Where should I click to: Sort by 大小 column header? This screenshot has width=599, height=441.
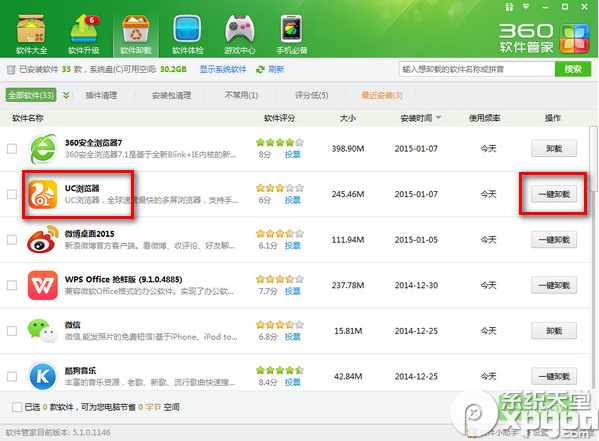tap(348, 118)
